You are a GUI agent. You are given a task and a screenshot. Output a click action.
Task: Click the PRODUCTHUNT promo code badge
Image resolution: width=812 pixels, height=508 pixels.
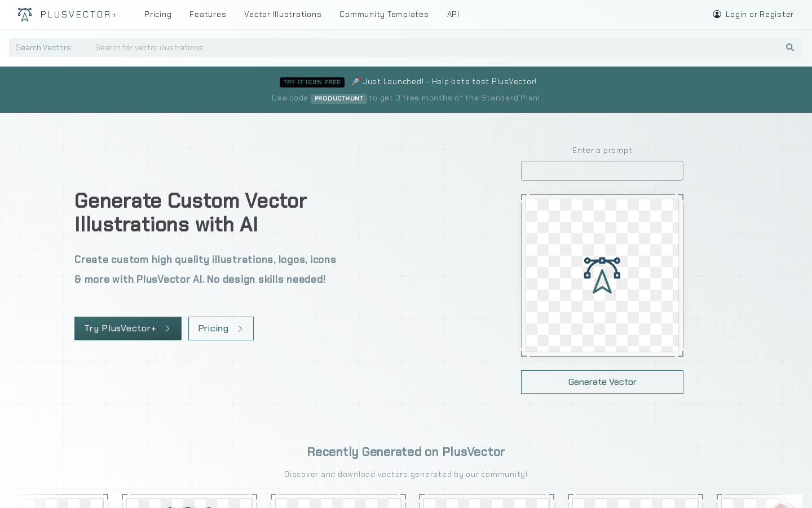click(338, 98)
